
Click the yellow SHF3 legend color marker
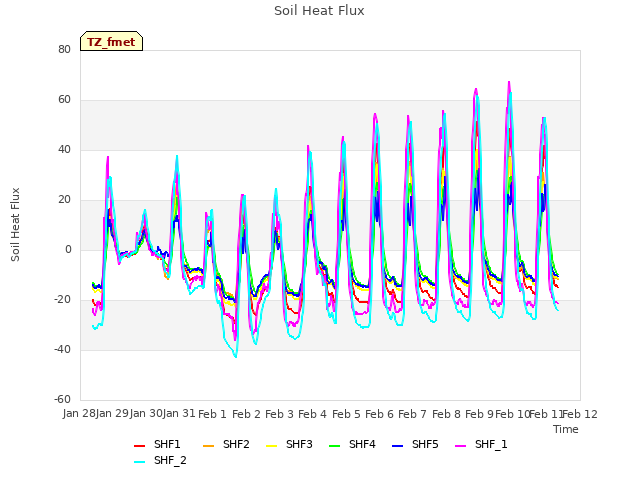271,445
